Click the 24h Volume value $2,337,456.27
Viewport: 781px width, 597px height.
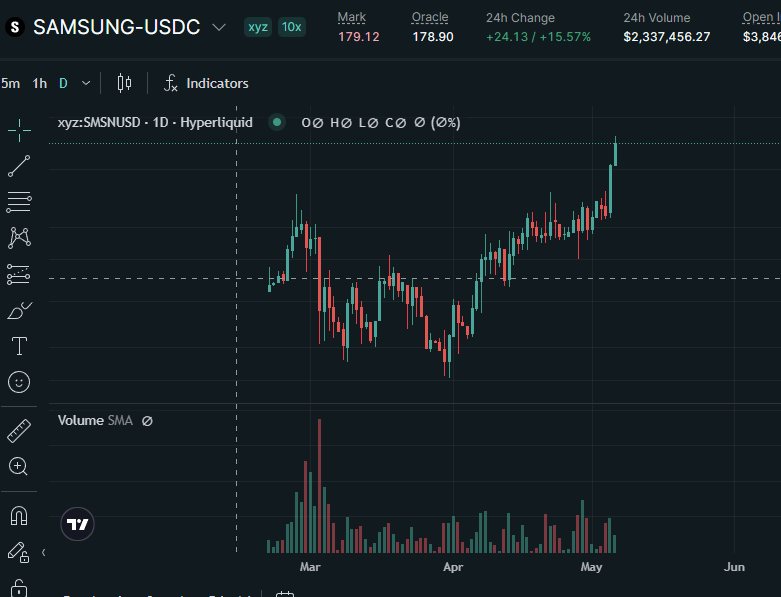667,37
